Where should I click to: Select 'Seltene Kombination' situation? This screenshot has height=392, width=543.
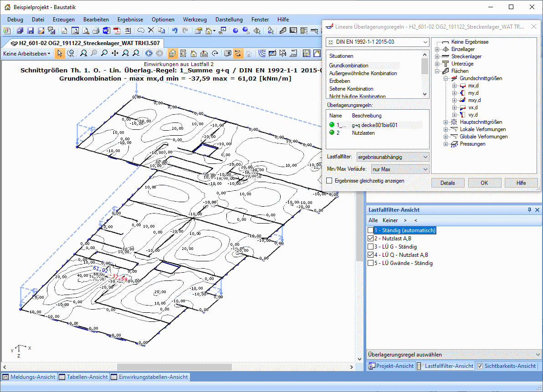pyautogui.click(x=351, y=89)
